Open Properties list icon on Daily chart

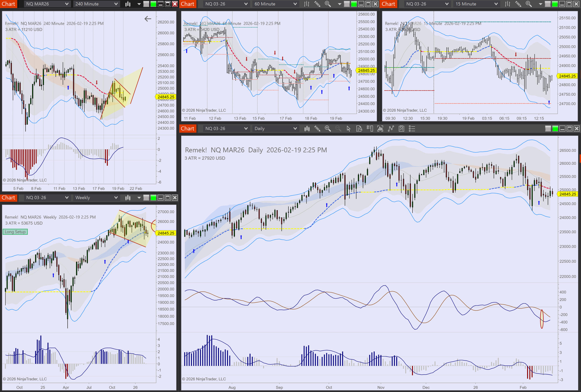pyautogui.click(x=412, y=129)
